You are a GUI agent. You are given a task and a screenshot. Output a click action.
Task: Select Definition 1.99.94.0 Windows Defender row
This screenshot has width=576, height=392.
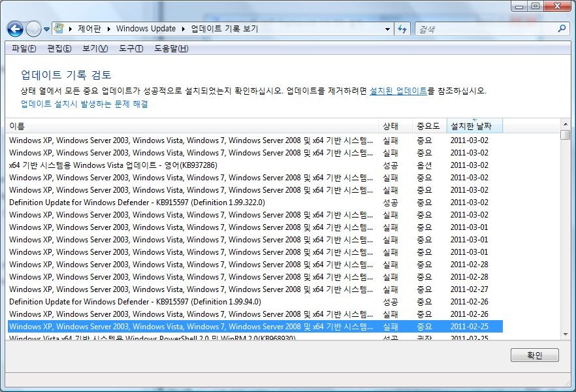point(255,302)
